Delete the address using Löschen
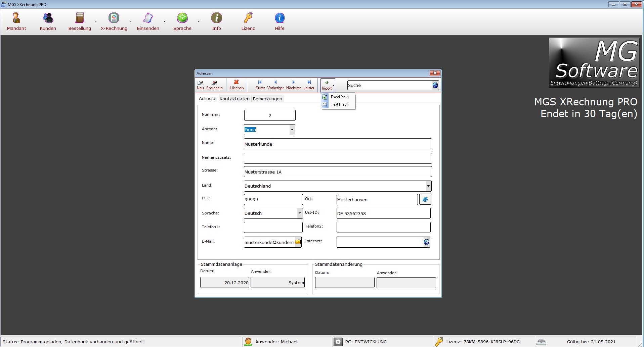 [x=237, y=85]
